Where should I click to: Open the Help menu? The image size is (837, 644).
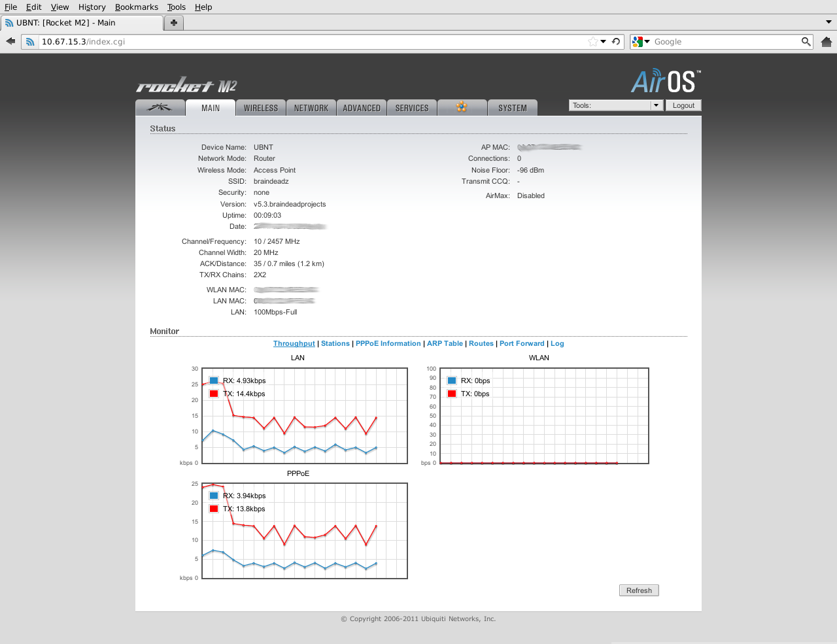click(203, 7)
